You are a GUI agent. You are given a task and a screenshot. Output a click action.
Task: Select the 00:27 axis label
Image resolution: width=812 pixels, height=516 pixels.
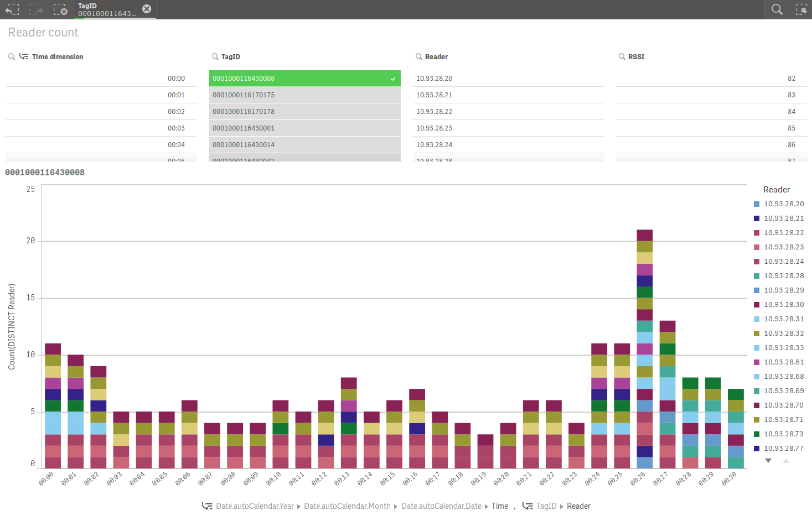click(660, 478)
